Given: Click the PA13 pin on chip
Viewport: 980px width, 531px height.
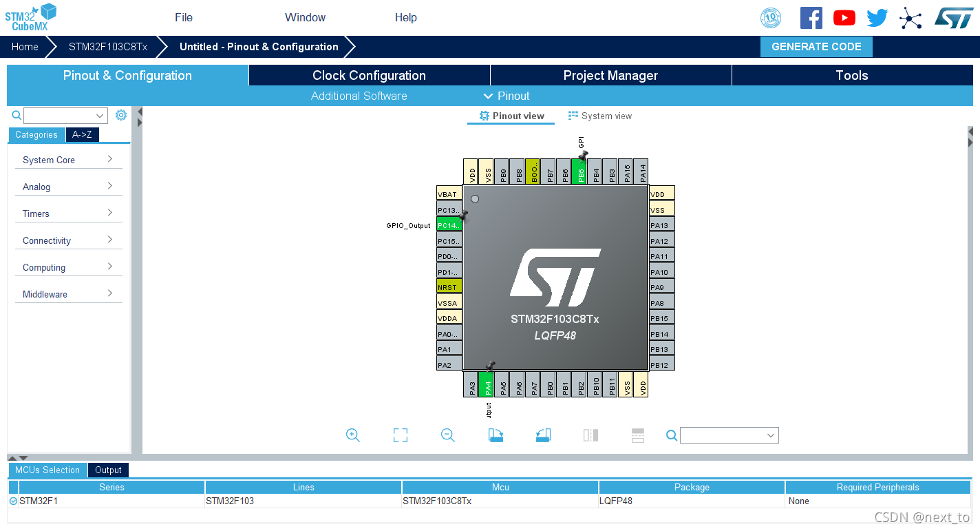Looking at the screenshot, I should click(x=662, y=225).
